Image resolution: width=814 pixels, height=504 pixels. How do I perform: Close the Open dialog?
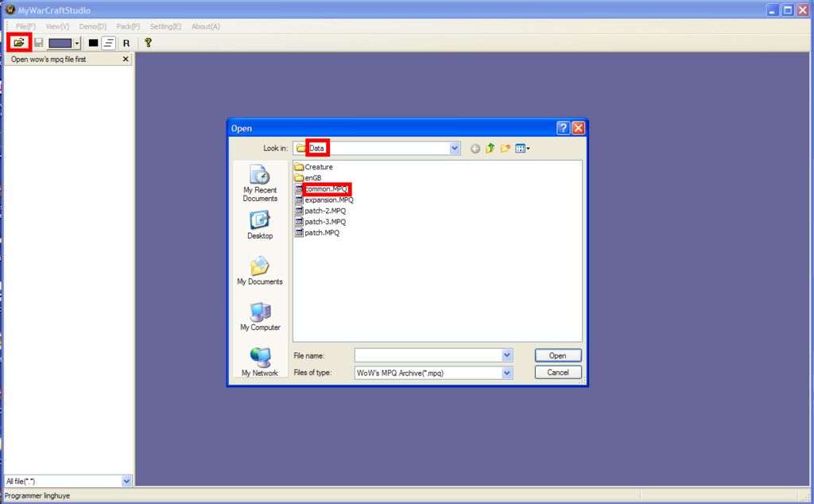pyautogui.click(x=579, y=128)
